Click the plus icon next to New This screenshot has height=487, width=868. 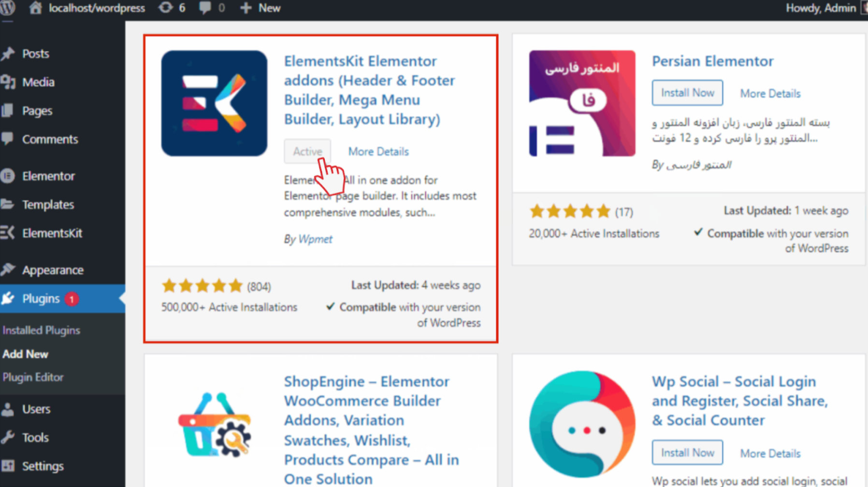(246, 8)
